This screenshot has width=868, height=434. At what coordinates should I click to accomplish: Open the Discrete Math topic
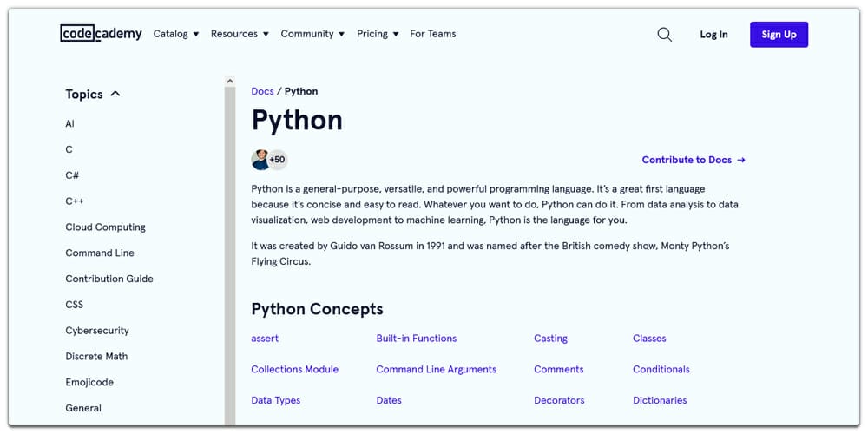pos(96,357)
